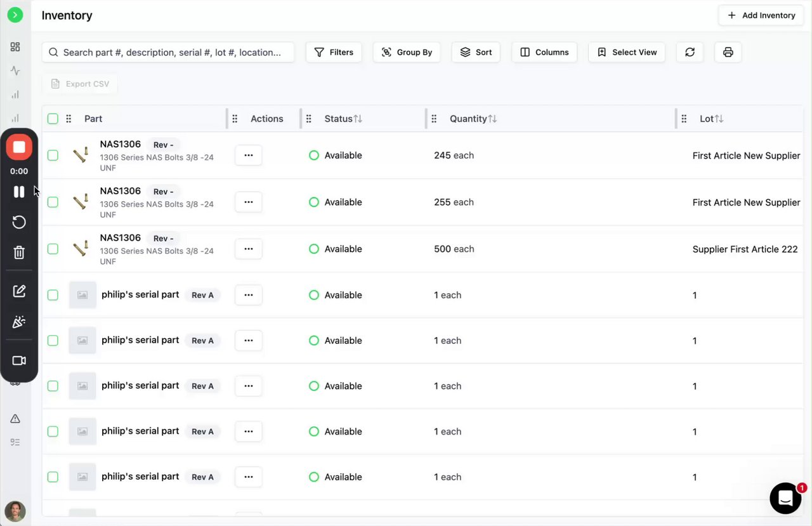Click the printer icon button
Screen dimensions: 812x526
click(728, 52)
